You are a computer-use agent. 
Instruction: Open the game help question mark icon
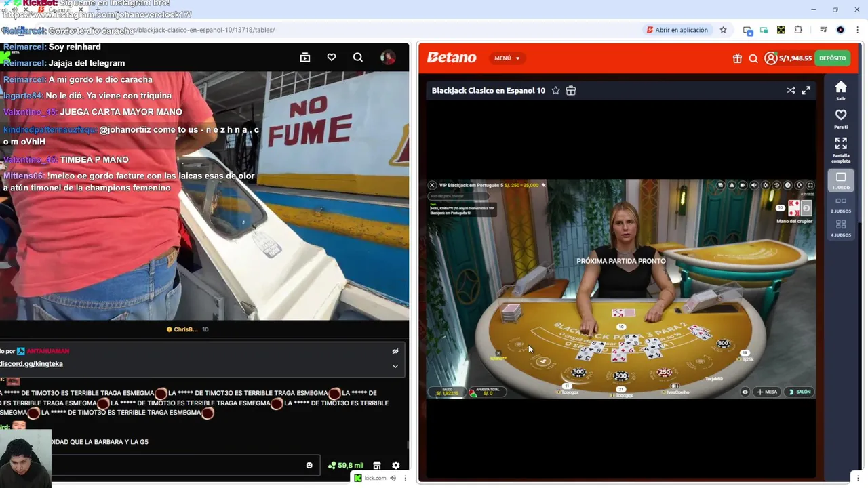[788, 185]
